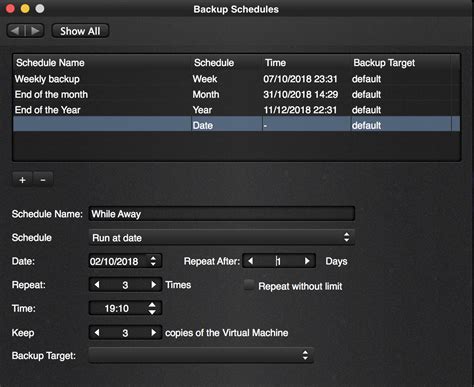
Task: Click the Show All button
Action: [x=80, y=31]
